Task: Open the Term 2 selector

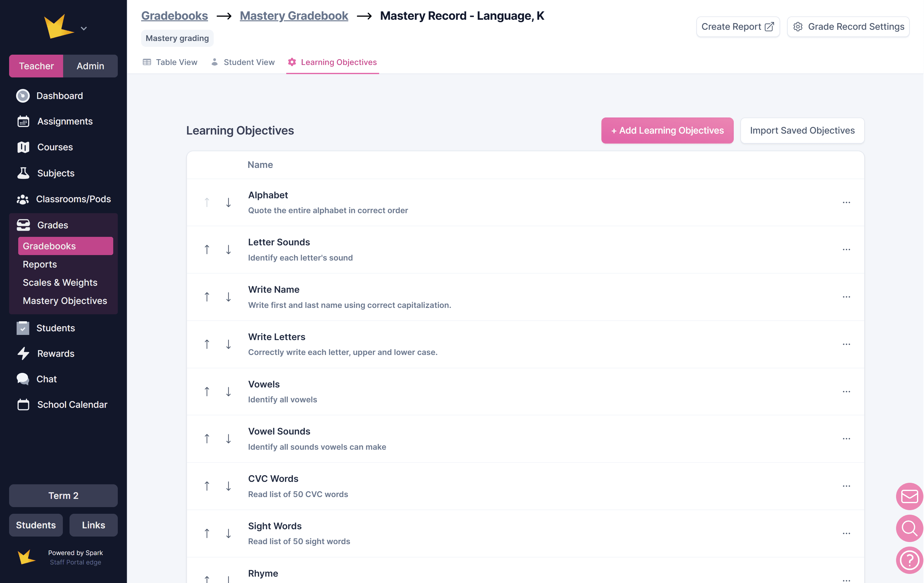Action: 63,496
